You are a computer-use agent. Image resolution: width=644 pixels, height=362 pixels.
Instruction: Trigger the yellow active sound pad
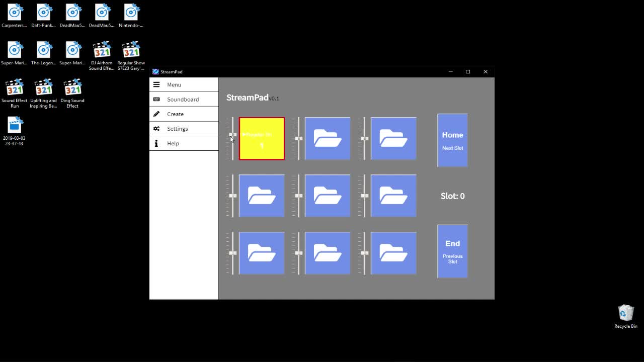(x=262, y=139)
